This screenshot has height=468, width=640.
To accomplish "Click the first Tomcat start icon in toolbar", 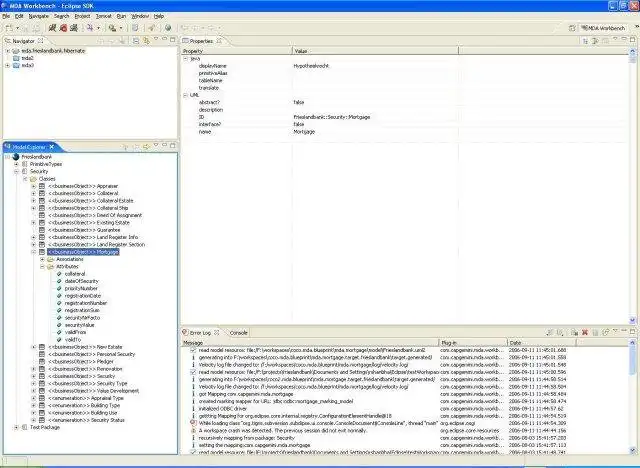I will (x=52, y=28).
